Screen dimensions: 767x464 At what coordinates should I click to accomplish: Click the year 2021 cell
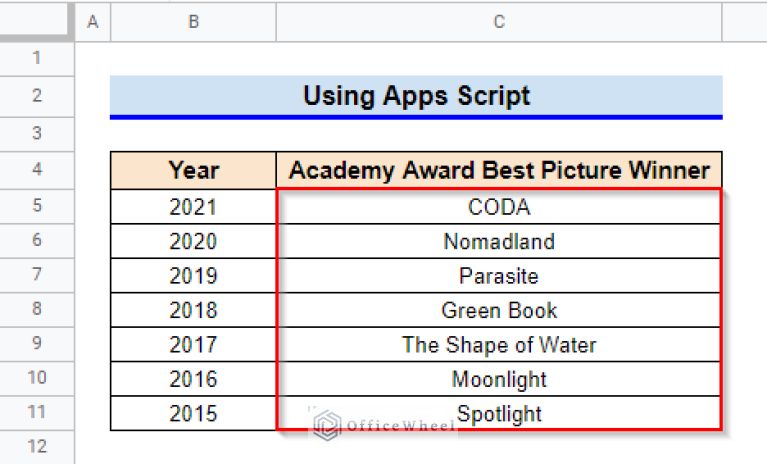pos(193,207)
